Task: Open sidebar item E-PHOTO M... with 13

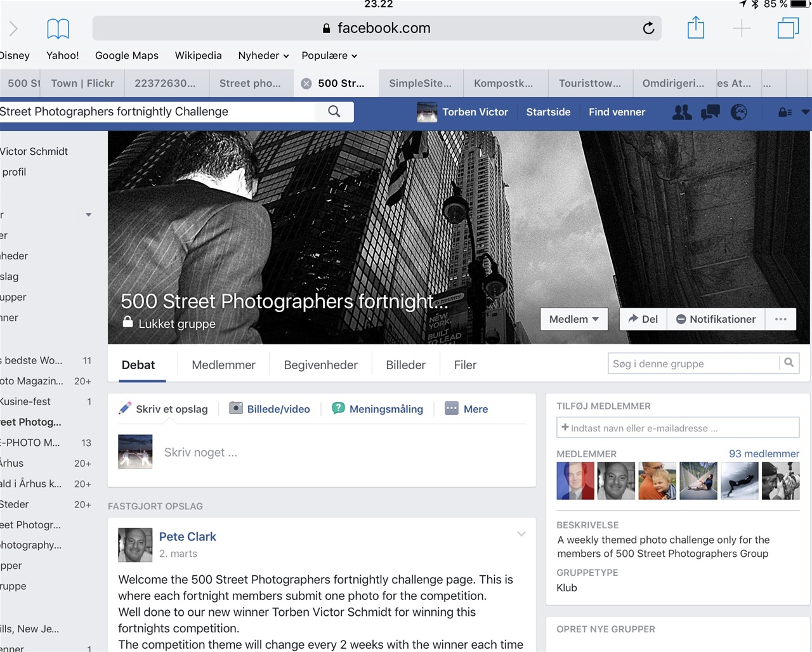Action: [x=46, y=443]
